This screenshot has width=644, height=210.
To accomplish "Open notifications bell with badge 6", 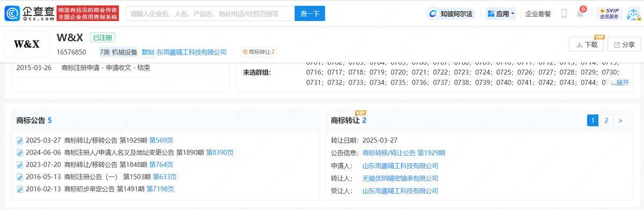I will (580, 13).
